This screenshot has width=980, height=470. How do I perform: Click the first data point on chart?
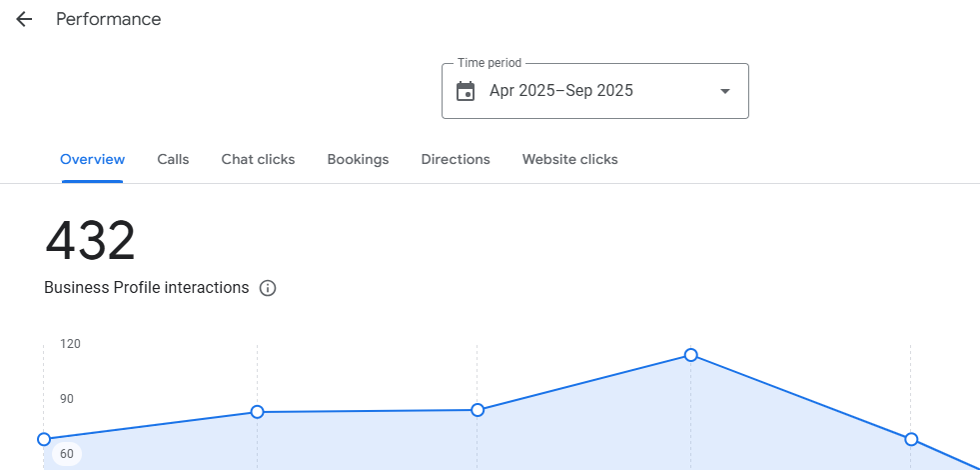44,439
